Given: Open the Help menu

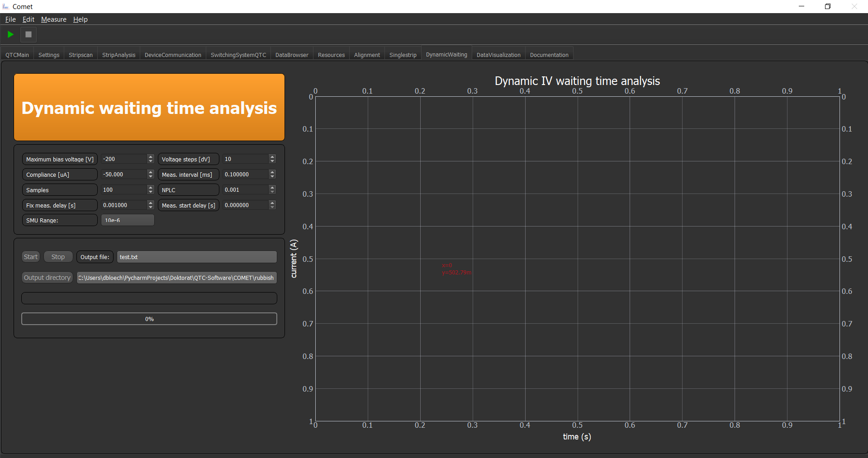Looking at the screenshot, I should coord(81,19).
